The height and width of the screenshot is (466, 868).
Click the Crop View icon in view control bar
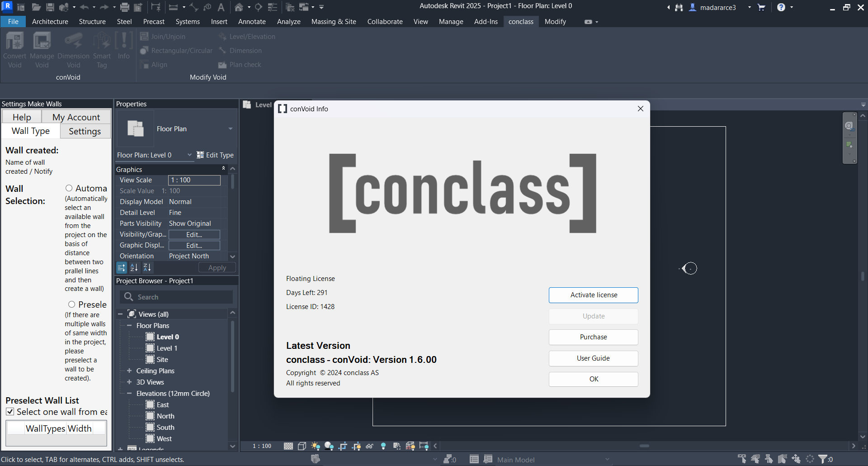343,446
